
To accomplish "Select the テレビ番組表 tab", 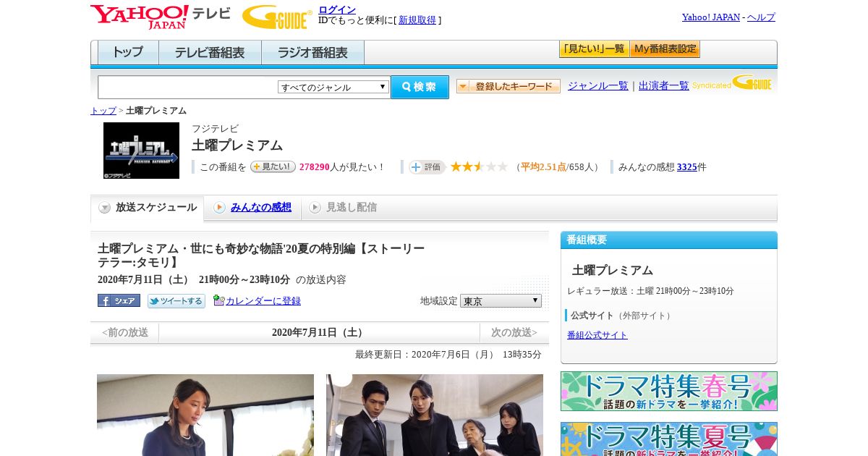I will (210, 53).
